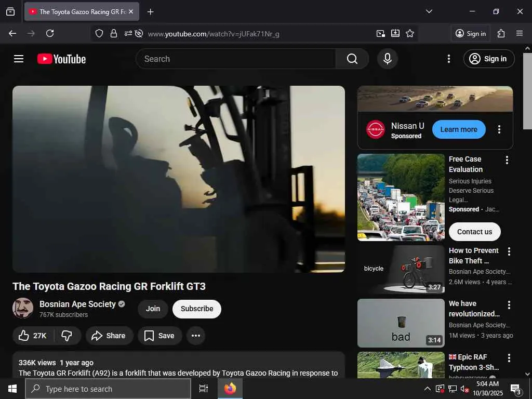Show hidden system tray icons
Viewport: 532px width, 399px height.
[428, 389]
